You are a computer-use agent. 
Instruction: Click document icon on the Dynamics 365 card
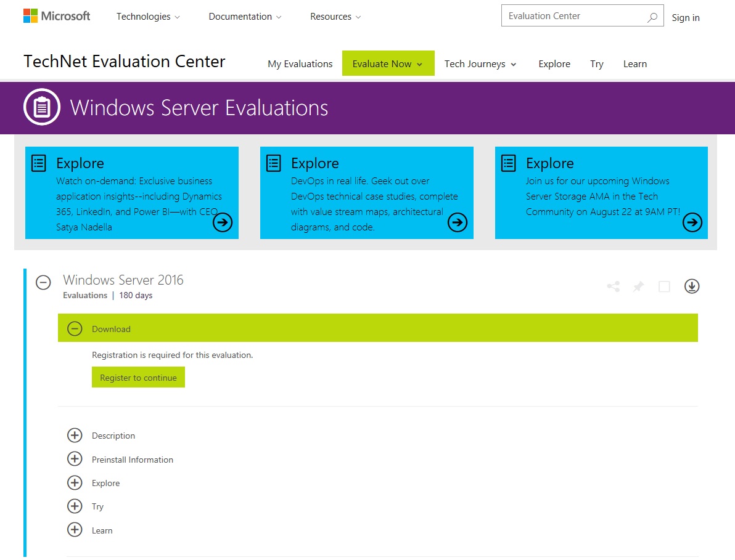38,163
